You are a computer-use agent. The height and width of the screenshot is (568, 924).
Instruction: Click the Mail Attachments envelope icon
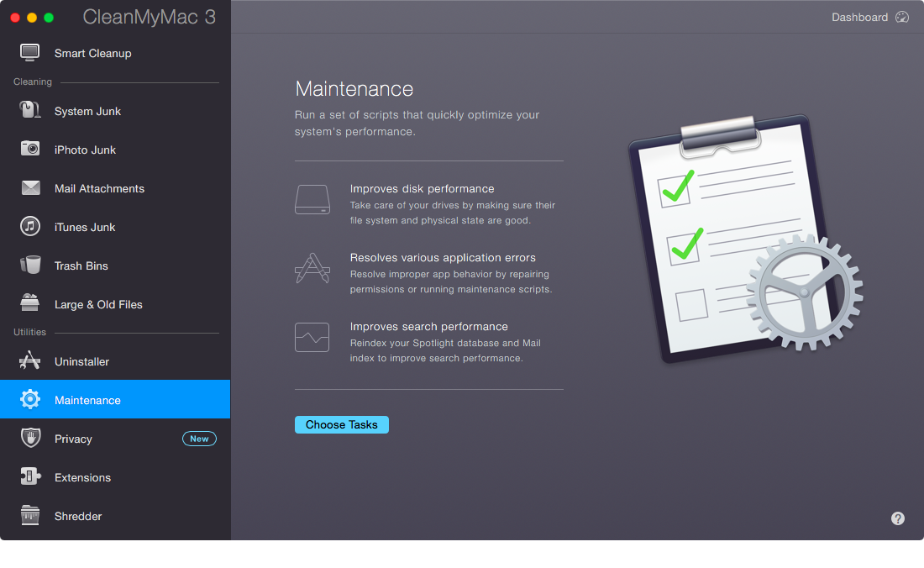click(30, 188)
